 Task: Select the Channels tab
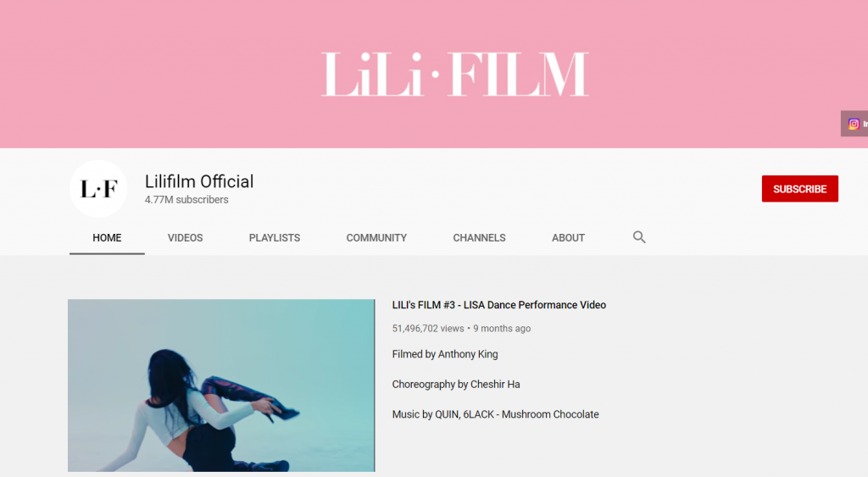pos(479,238)
